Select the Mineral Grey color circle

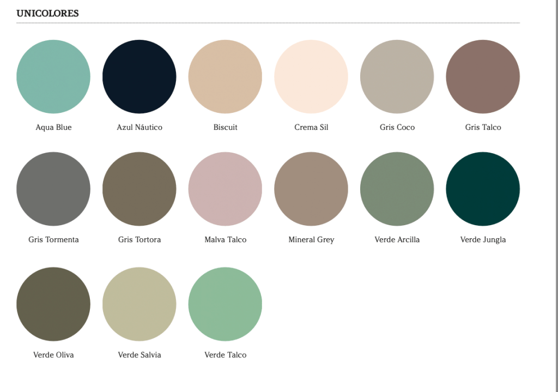pyautogui.click(x=311, y=189)
